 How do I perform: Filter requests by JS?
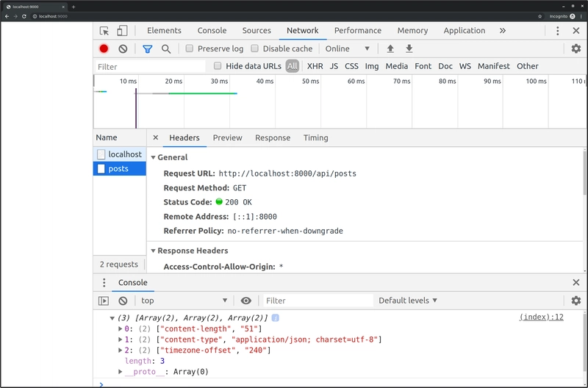coord(334,66)
